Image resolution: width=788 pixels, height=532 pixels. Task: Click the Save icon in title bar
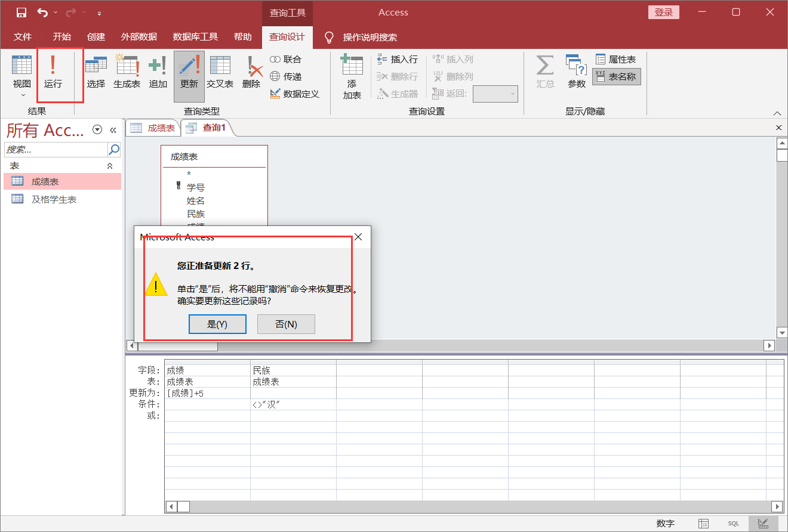[21, 13]
